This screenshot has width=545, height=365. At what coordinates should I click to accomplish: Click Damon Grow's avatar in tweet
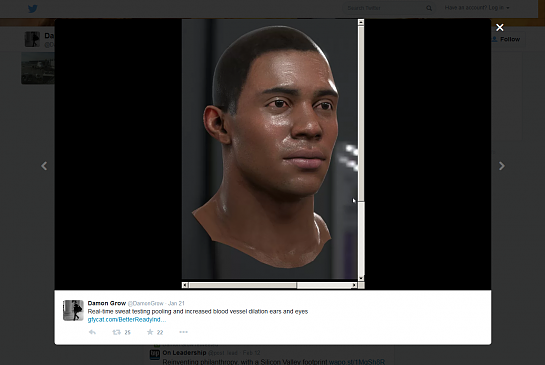pos(73,310)
